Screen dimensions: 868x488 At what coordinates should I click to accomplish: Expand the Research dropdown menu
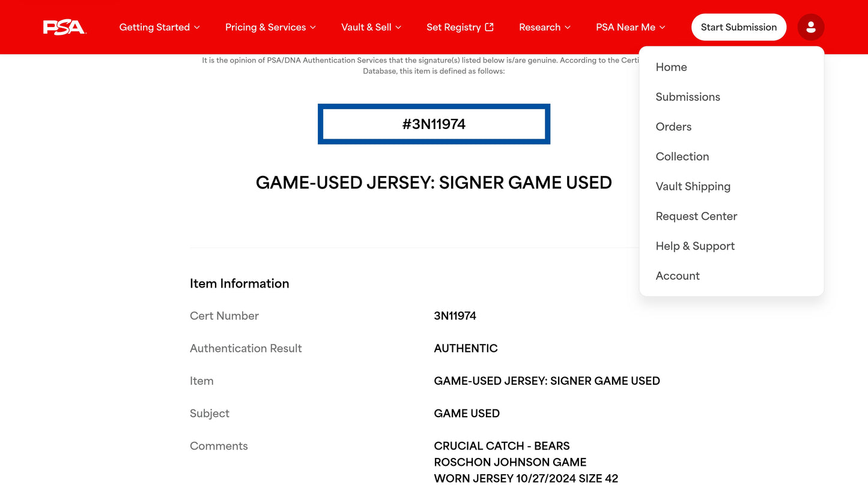pos(545,27)
